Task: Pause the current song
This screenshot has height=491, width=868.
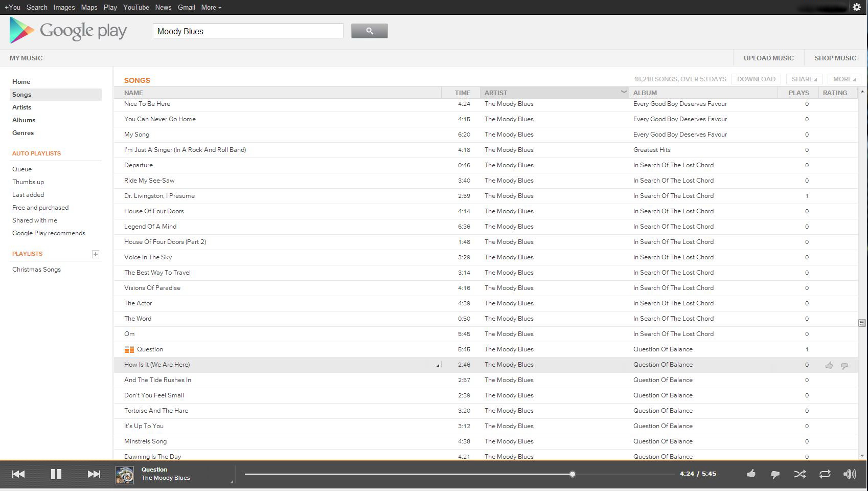Action: tap(56, 474)
